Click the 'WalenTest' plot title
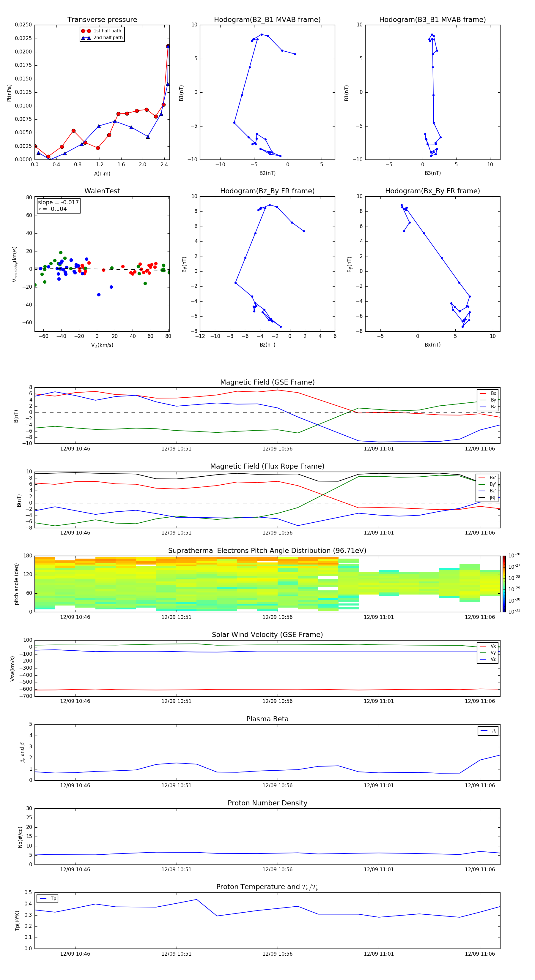Viewport: 535px width, 980px height. point(102,191)
